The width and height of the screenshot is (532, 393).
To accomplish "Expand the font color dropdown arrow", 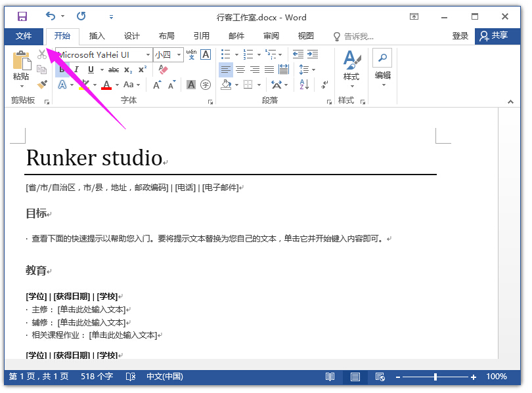I will click(x=118, y=85).
